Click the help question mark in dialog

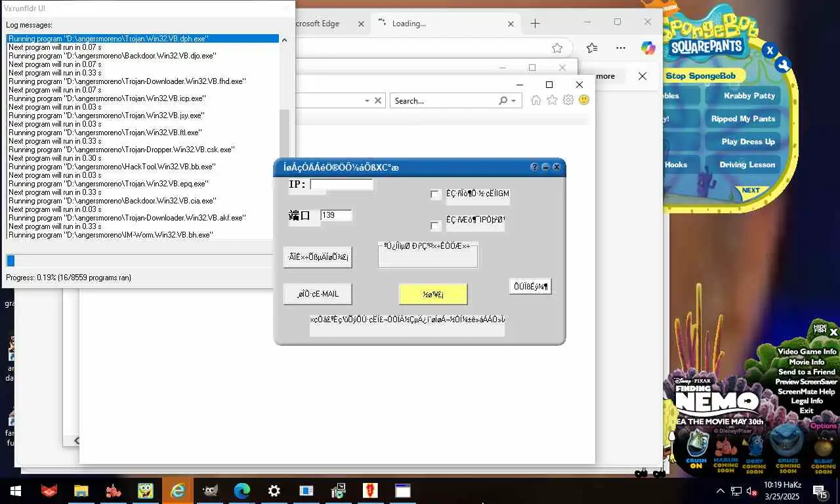tap(534, 167)
